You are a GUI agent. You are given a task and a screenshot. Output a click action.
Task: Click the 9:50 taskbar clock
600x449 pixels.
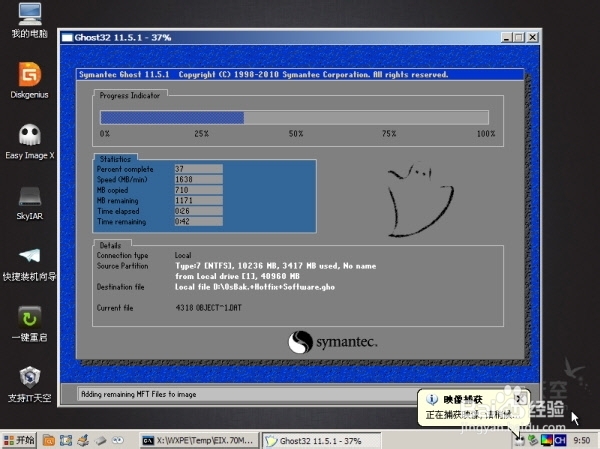(x=581, y=441)
